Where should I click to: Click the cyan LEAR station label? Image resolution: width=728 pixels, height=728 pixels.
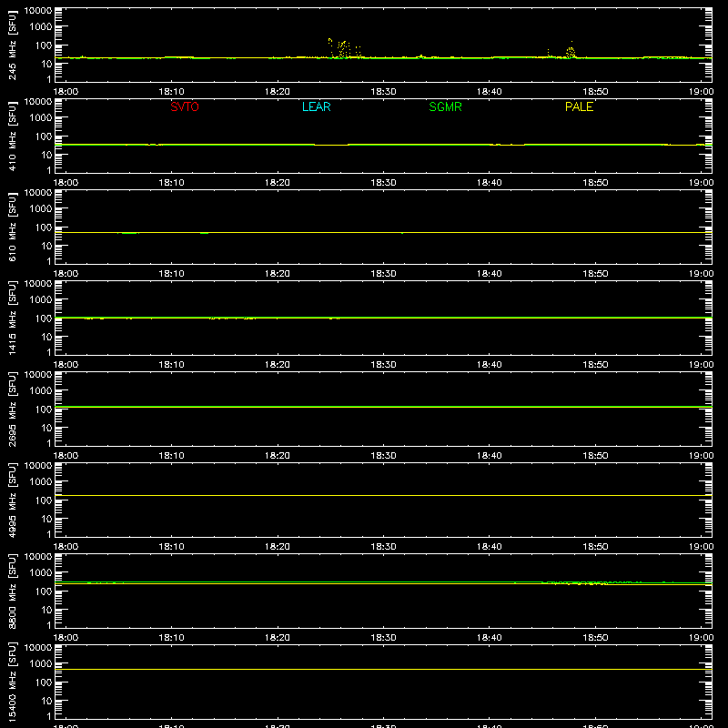pos(316,106)
